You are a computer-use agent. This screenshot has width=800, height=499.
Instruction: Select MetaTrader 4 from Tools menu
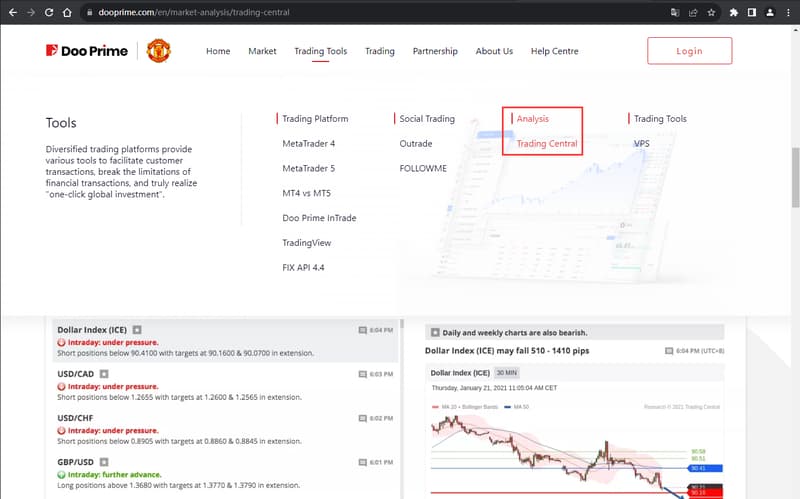pos(309,143)
